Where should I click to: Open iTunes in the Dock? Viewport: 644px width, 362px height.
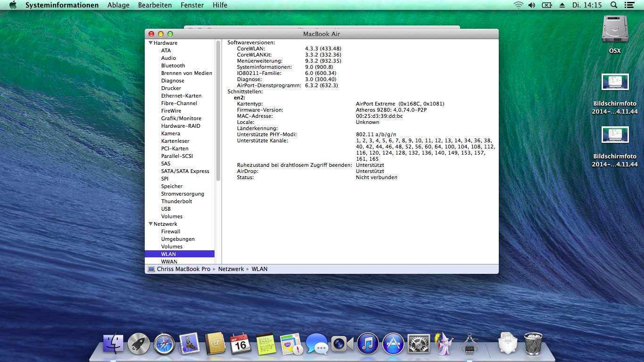tap(368, 344)
